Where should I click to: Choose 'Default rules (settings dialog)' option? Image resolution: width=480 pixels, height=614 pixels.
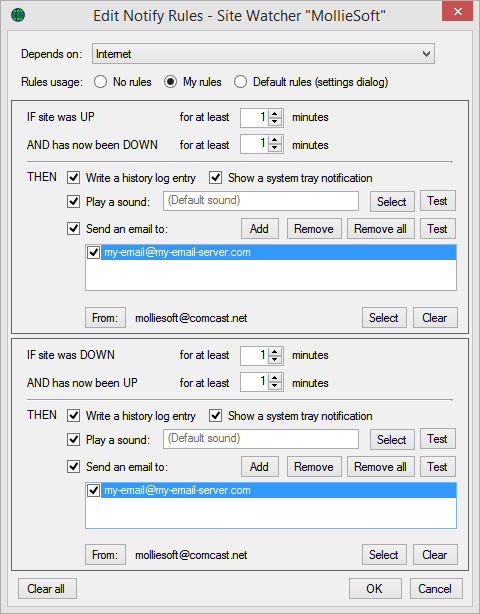tap(240, 82)
